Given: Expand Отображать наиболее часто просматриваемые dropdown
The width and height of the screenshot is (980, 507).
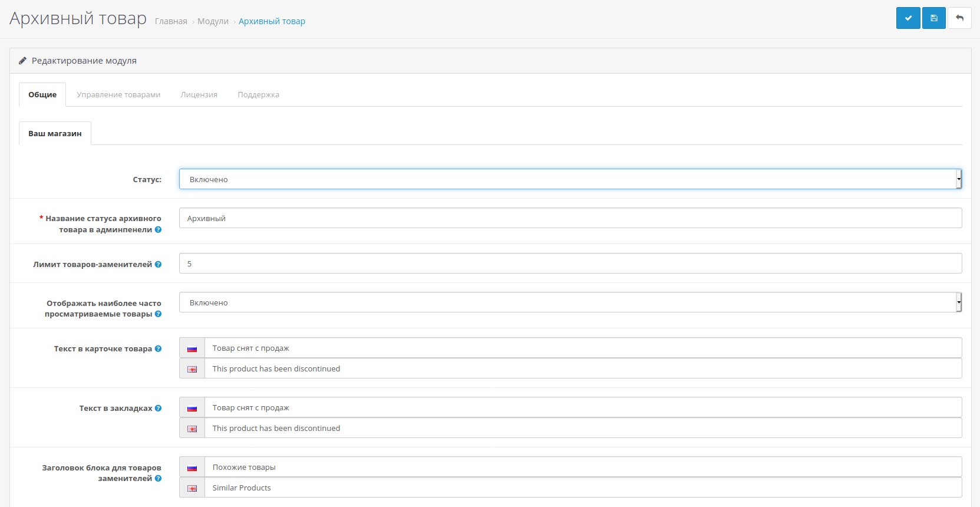Looking at the screenshot, I should (570, 302).
